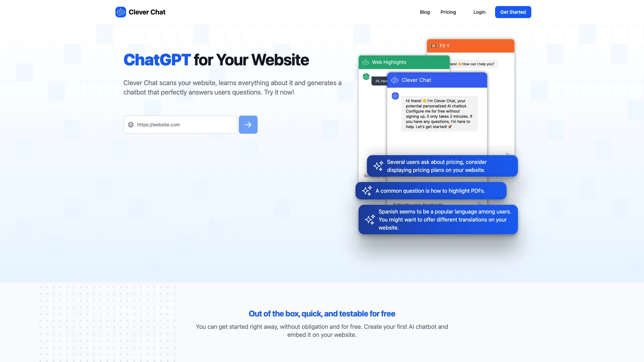Click the website URL input field
Screen dimensions: 644x362
coord(180,124)
